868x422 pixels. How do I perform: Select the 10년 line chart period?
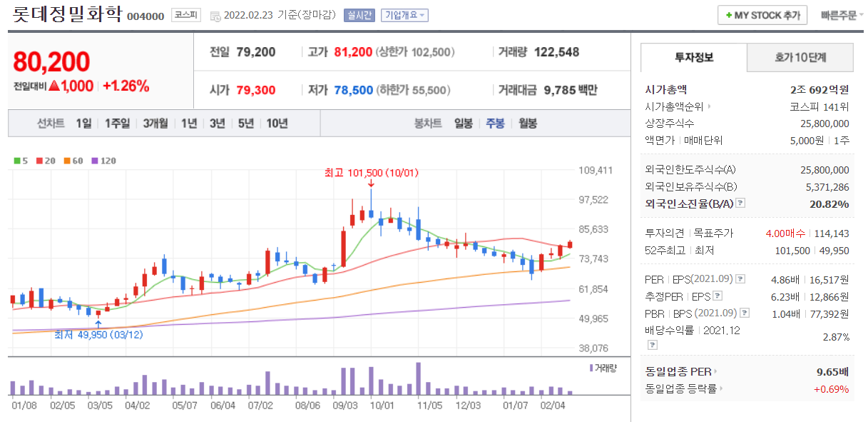277,124
